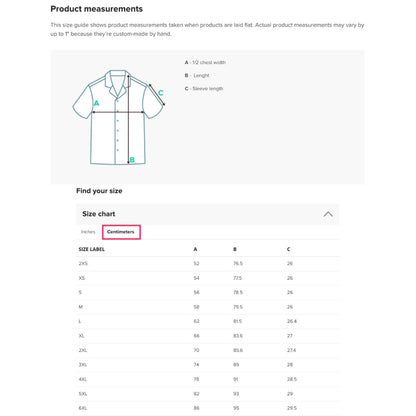Click the C column header

[x=289, y=249]
